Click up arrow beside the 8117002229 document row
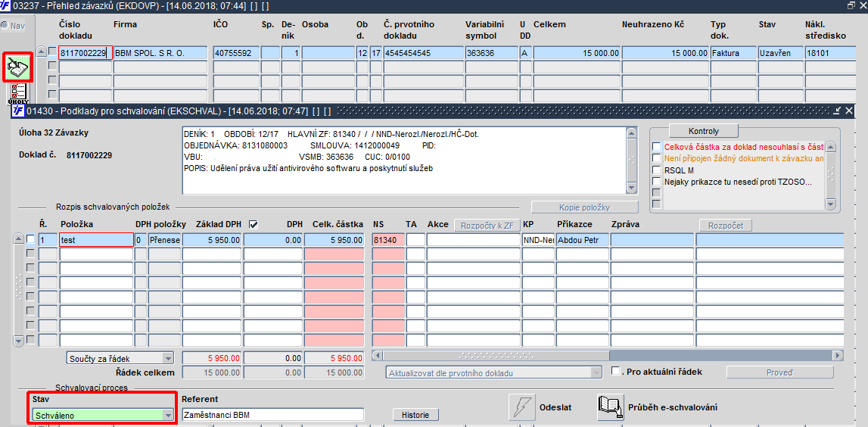Image resolution: width=868 pixels, height=427 pixels. [x=41, y=51]
